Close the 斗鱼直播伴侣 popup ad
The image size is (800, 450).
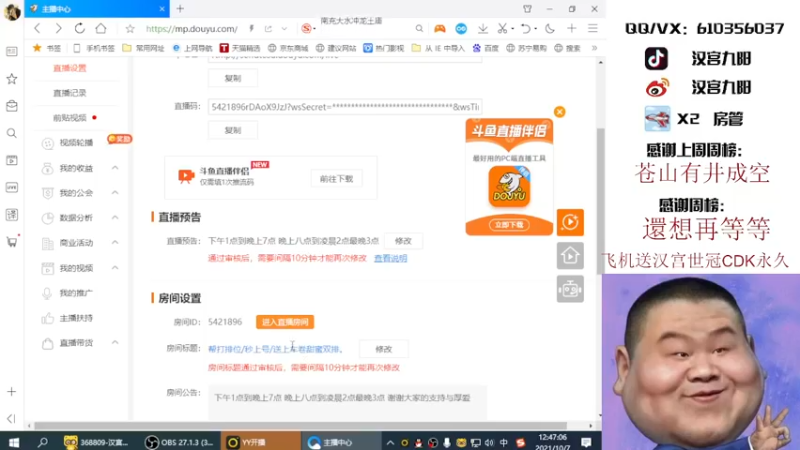560,112
